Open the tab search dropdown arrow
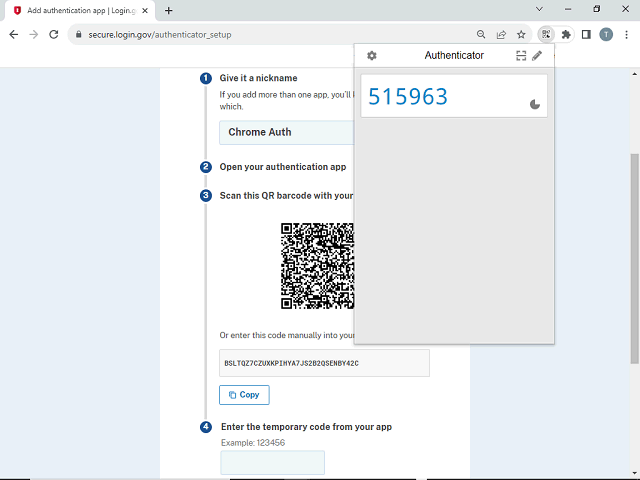 pyautogui.click(x=539, y=9)
